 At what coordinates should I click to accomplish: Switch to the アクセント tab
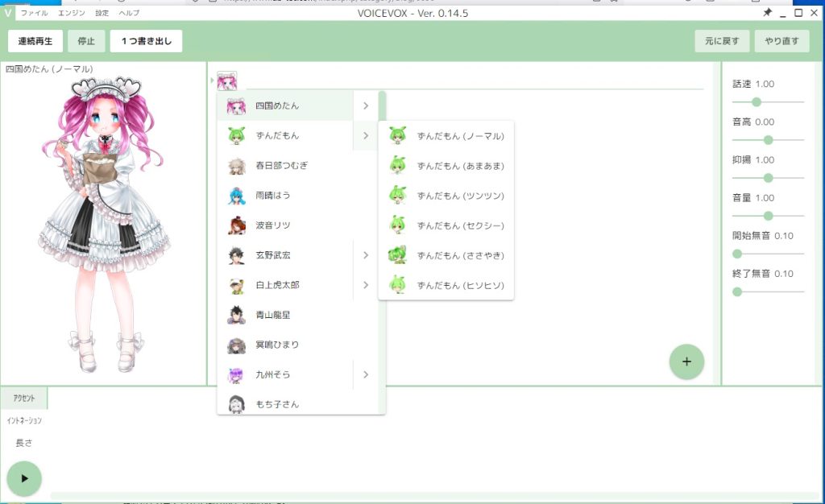pos(24,399)
